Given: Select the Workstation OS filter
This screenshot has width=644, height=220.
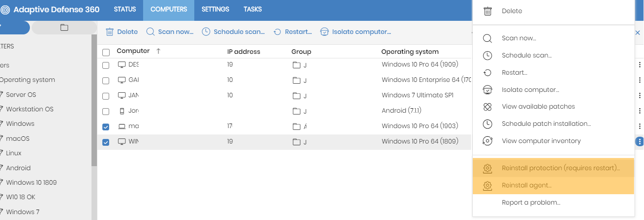Looking at the screenshot, I should tap(29, 109).
